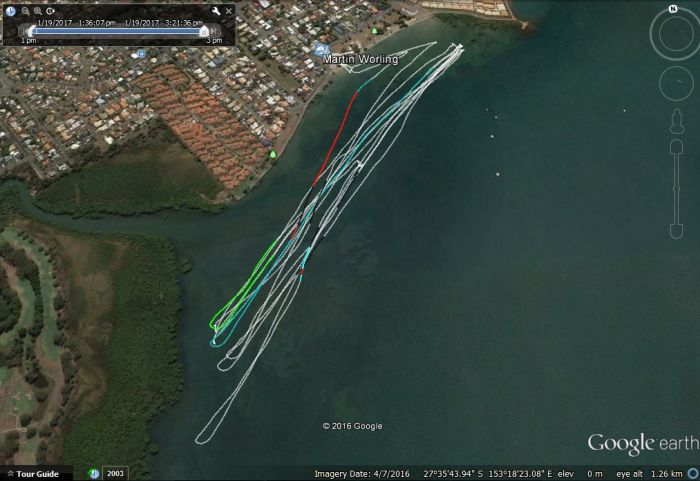Open time slider options wrench
Image resolution: width=700 pixels, height=481 pixels.
[215, 11]
